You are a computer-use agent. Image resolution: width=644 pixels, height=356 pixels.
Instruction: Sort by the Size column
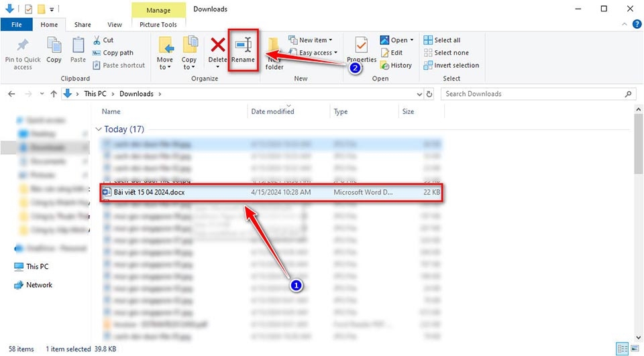(x=409, y=111)
